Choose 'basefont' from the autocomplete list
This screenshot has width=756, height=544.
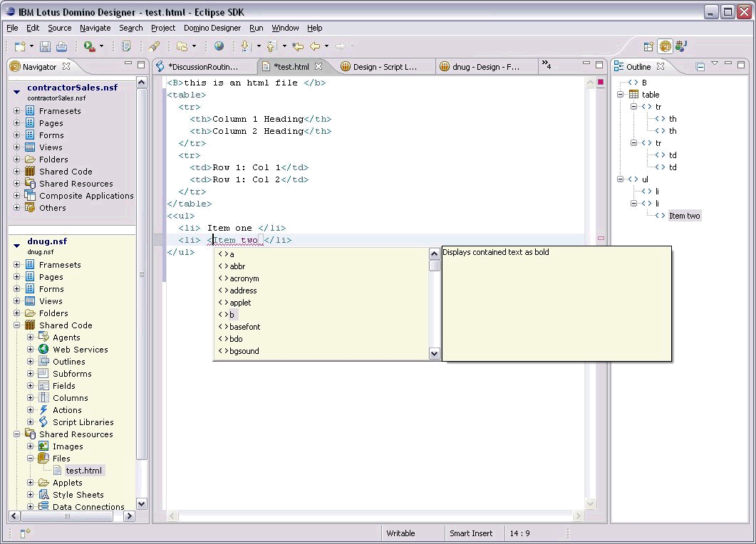click(x=244, y=327)
